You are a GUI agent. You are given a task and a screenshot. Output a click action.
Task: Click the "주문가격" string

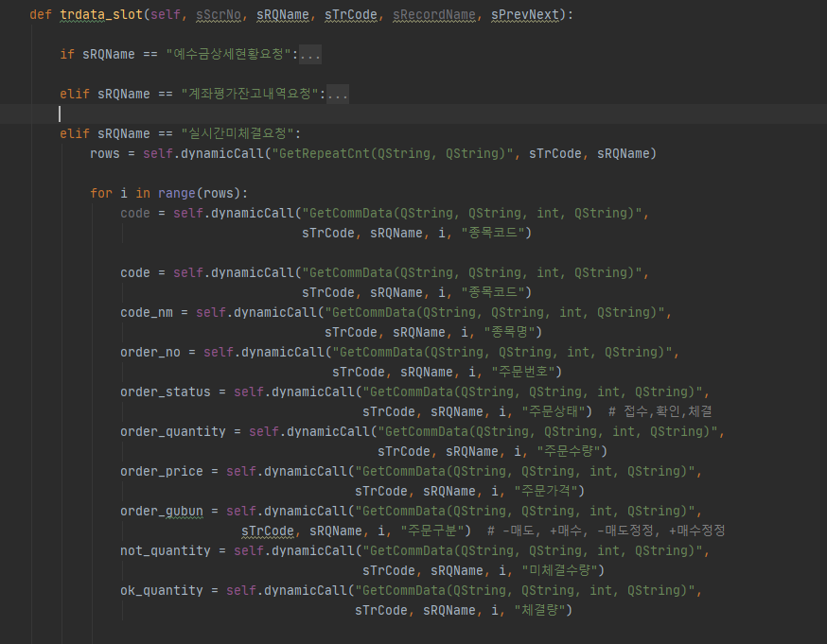click(x=546, y=491)
